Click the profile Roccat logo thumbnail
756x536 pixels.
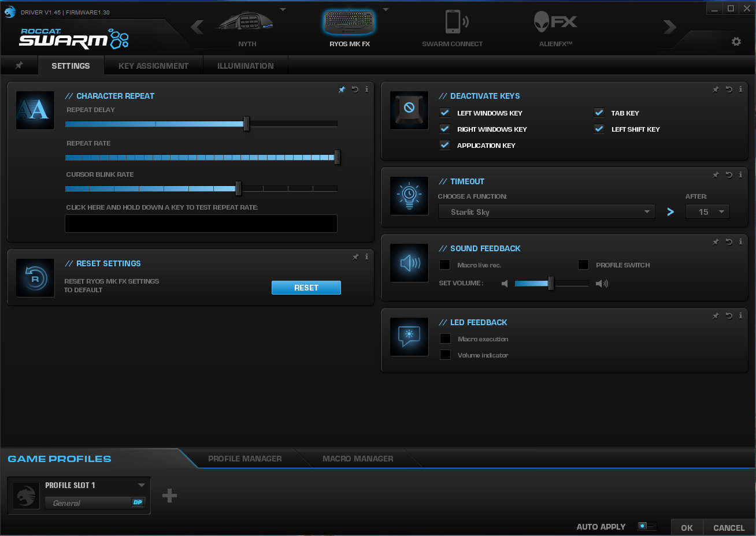[26, 496]
